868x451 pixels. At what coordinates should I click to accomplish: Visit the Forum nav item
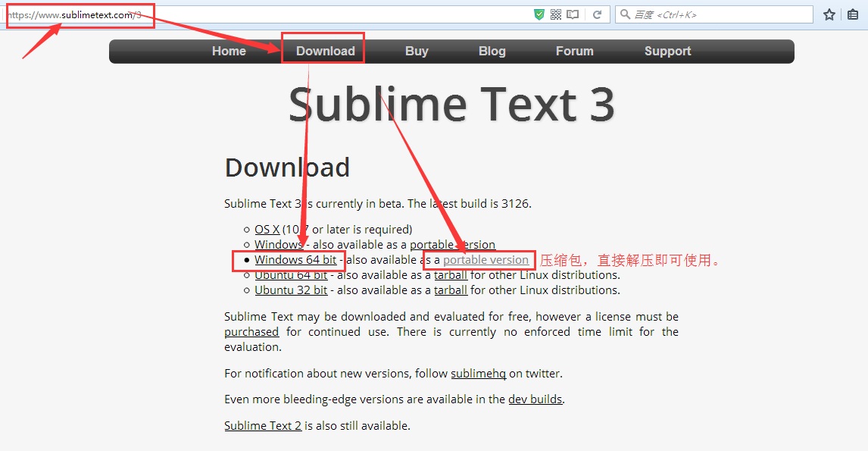575,51
